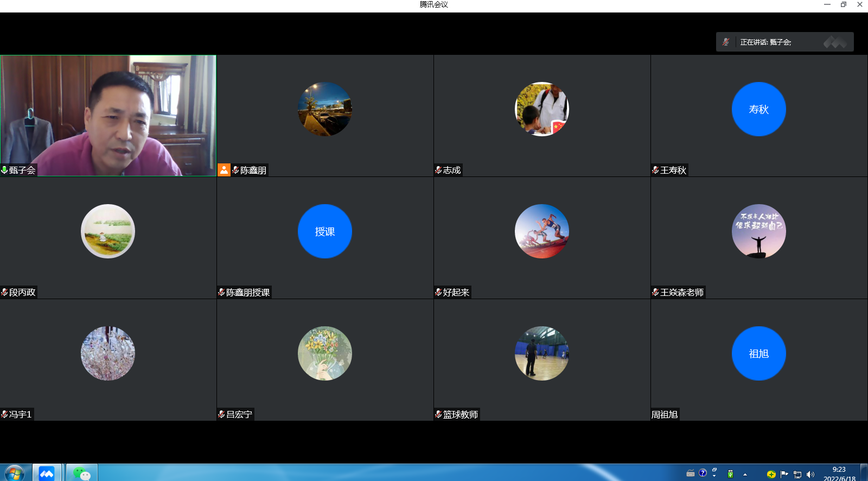Click the blue 祖旭 avatar circle
The height and width of the screenshot is (481, 868).
pyautogui.click(x=759, y=353)
